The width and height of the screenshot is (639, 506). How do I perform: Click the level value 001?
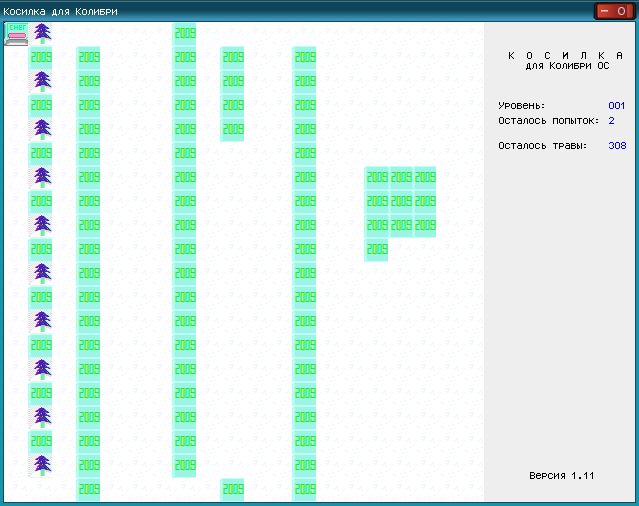pyautogui.click(x=616, y=105)
